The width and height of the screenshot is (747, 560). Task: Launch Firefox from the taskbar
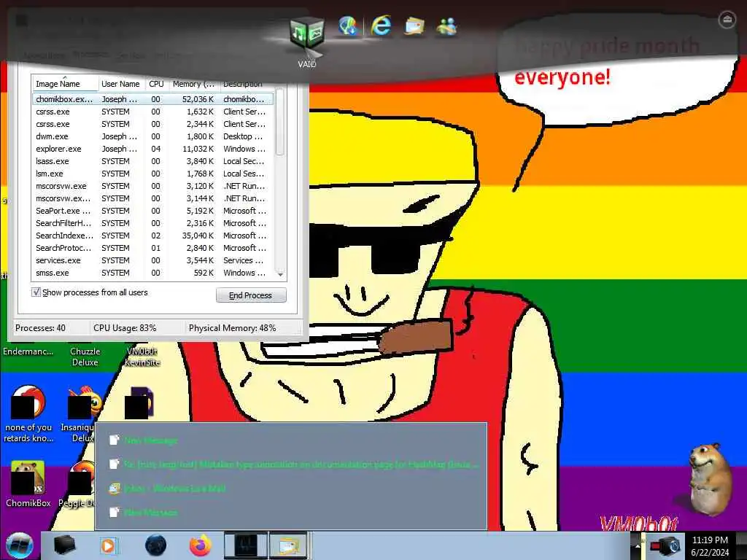coord(201,545)
